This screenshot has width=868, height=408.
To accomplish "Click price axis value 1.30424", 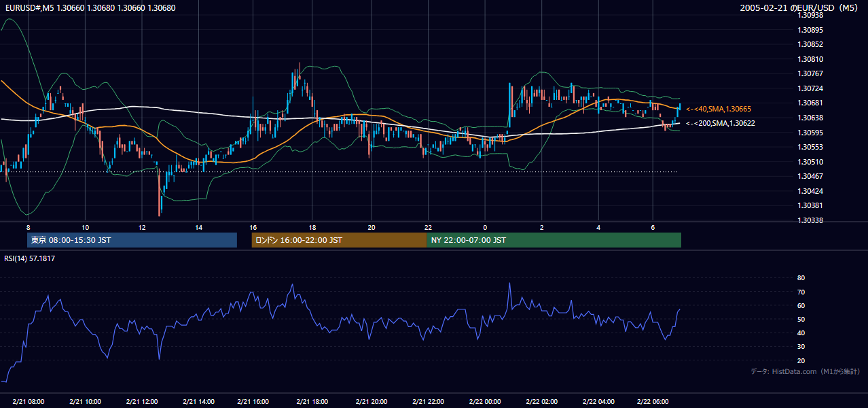I will (810, 191).
